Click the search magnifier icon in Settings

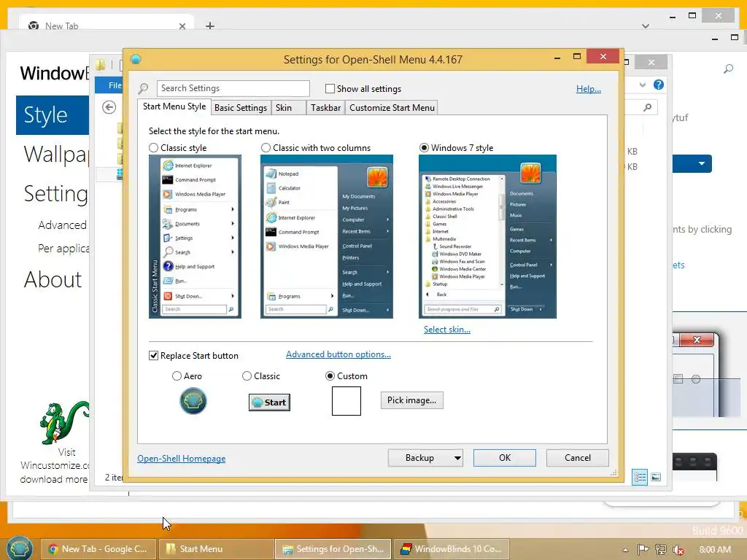click(x=144, y=88)
